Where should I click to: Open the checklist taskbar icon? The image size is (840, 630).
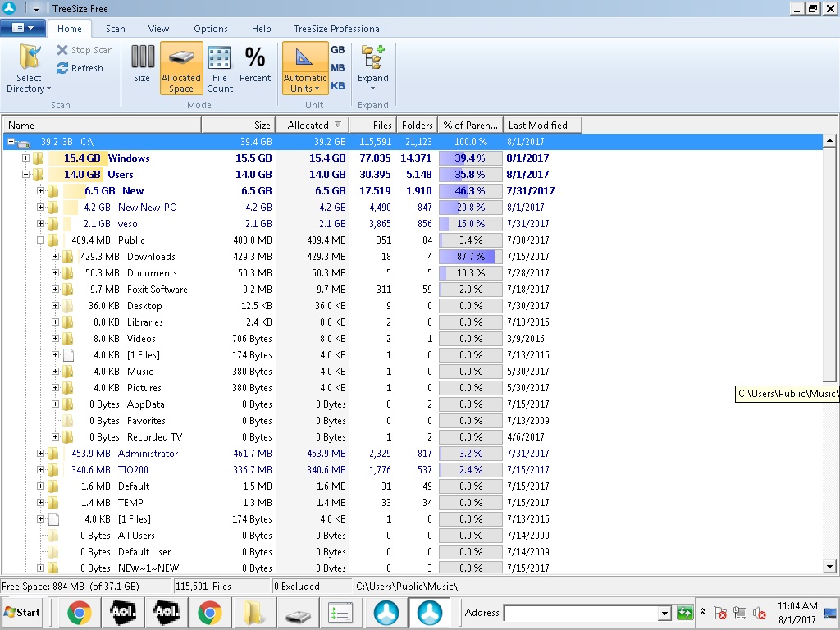click(x=340, y=612)
